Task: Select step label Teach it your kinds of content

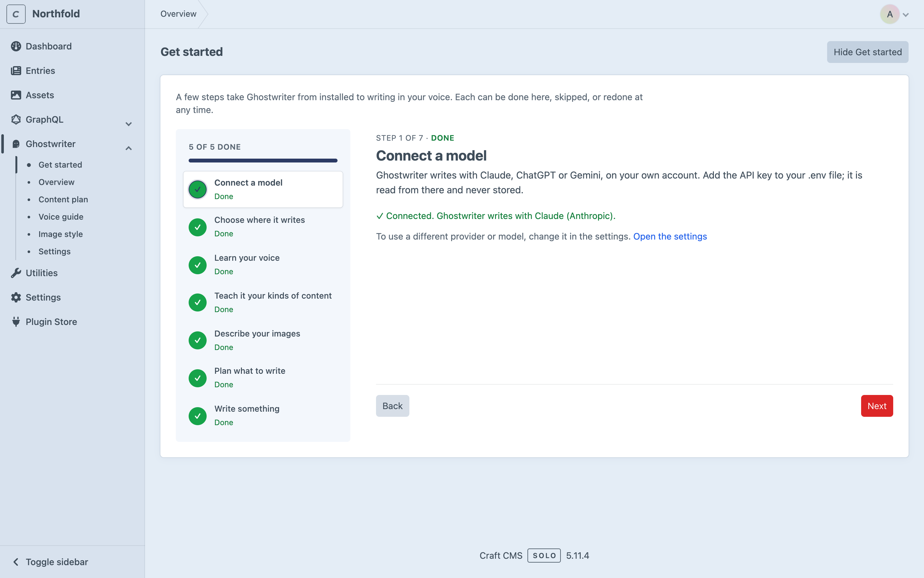Action: 273,296
